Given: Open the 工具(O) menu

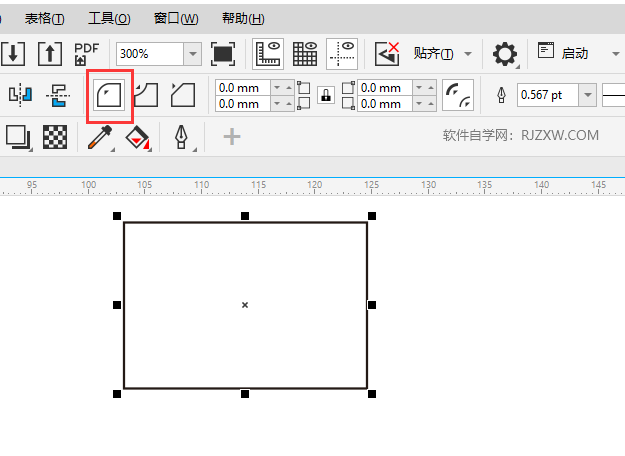Looking at the screenshot, I should pos(109,19).
